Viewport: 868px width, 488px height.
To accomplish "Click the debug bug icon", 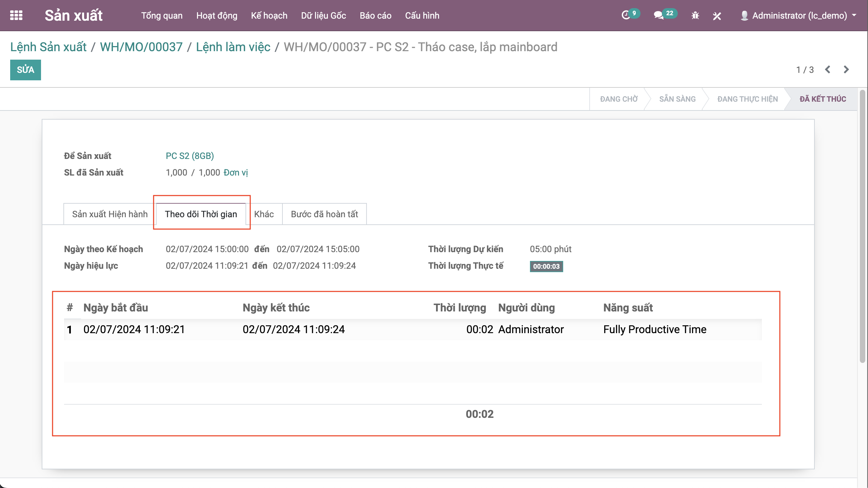I will point(695,16).
